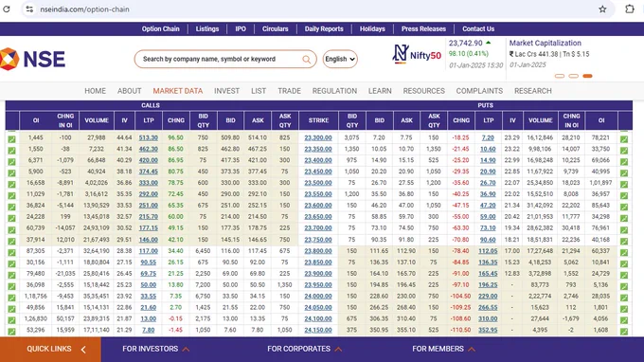Screen dimensions: 644x362
Task: Click the search magnifier icon
Action: [x=307, y=59]
